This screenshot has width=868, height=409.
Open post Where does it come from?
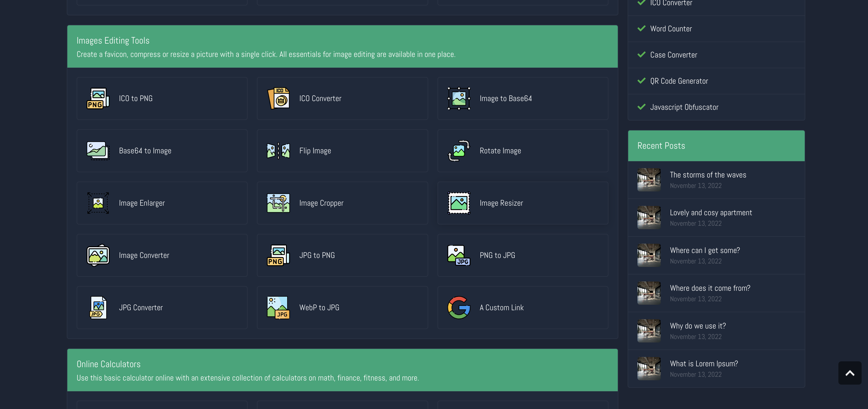710,288
